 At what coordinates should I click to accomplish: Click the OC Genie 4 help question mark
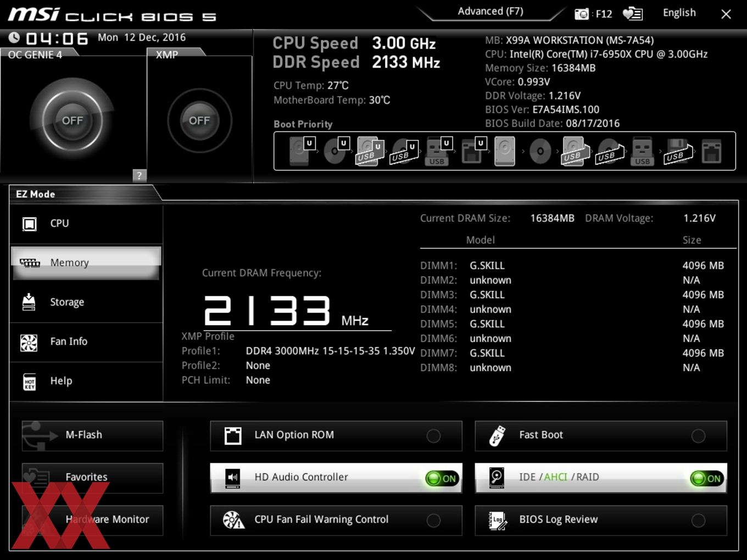click(x=140, y=175)
